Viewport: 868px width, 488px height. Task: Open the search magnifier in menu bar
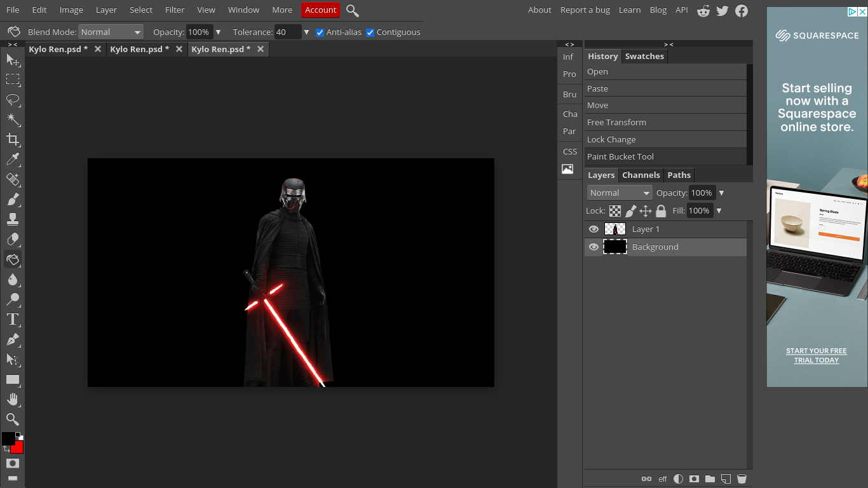coord(353,10)
